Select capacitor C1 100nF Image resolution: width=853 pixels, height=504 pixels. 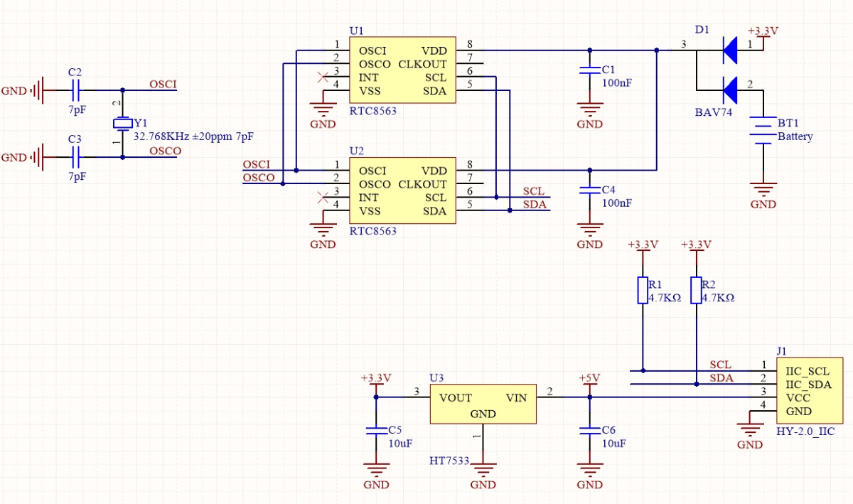click(589, 70)
